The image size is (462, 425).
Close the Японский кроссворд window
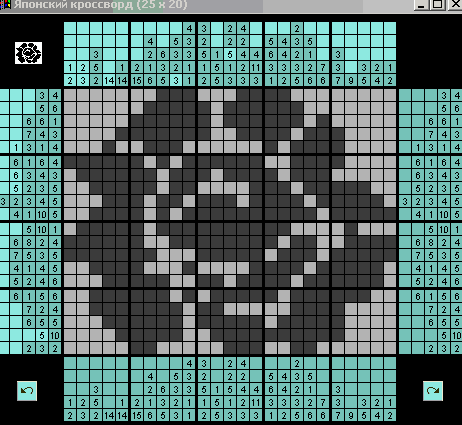tap(455, 4)
